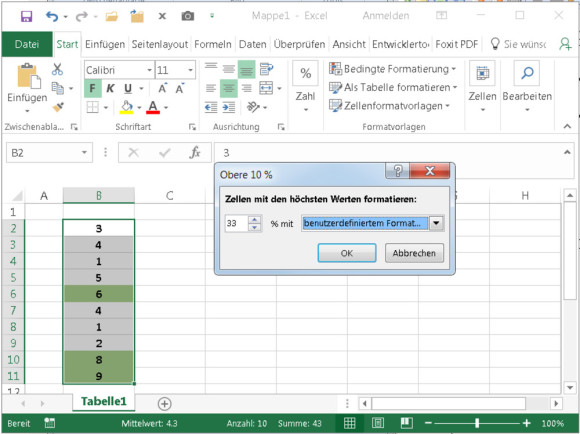Open merge and center dropdown arrow
Image resolution: width=580 pixels, height=434 pixels.
pos(279,88)
